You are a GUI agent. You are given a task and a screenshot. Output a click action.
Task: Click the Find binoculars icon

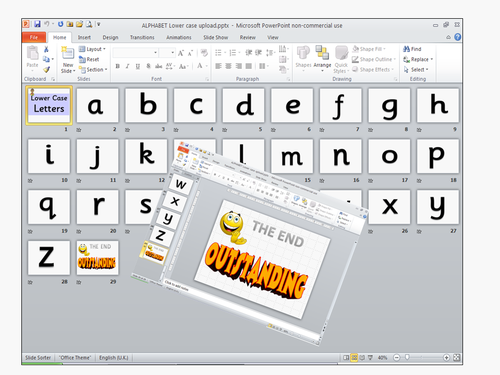click(x=406, y=49)
